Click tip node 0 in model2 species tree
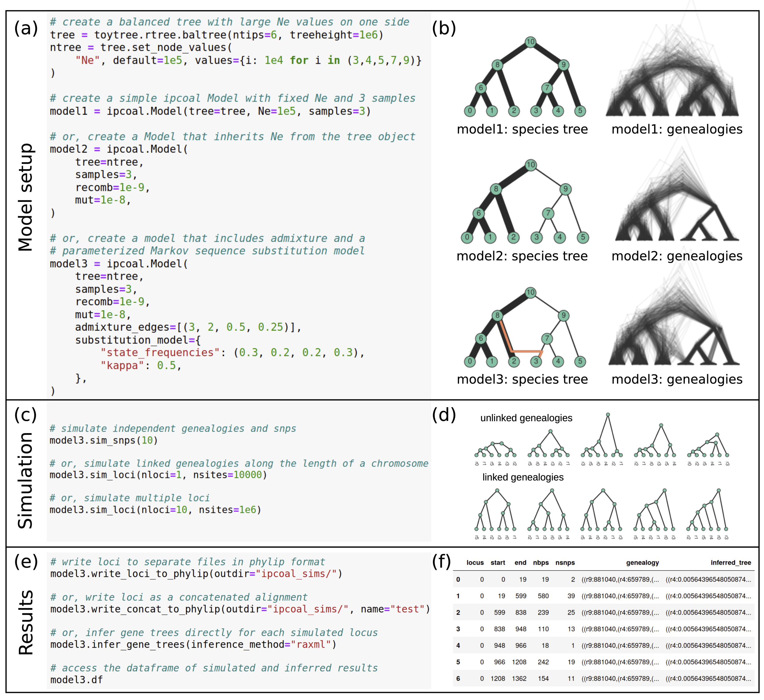The width and height of the screenshot is (764, 700). click(467, 238)
